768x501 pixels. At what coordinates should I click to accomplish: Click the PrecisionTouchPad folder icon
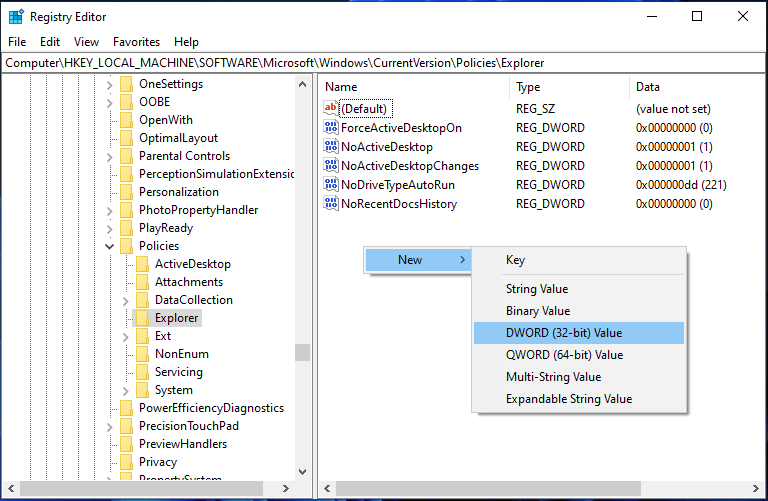point(126,426)
